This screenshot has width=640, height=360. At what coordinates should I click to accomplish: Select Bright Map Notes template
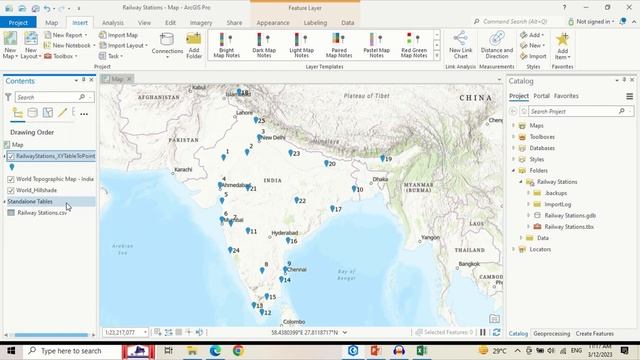pyautogui.click(x=227, y=45)
